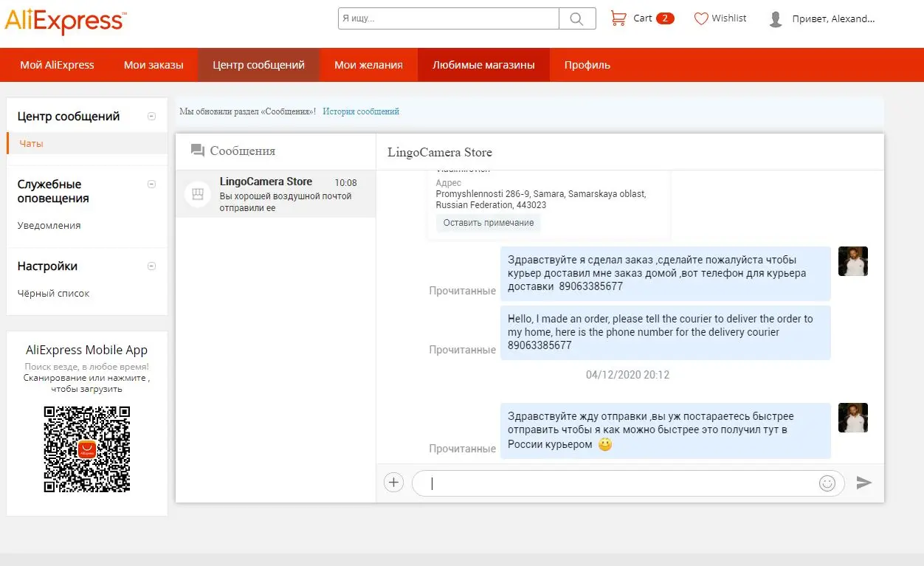
Task: Click the LingoCamera Store chat header
Action: coord(440,152)
